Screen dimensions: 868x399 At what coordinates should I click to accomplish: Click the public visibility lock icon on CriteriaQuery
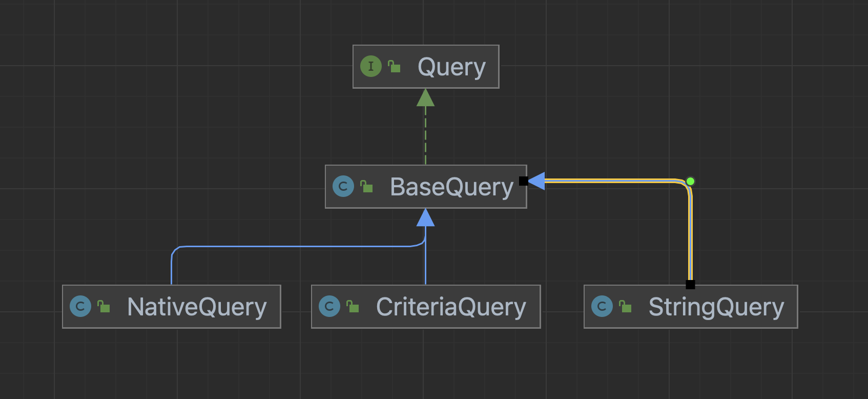tap(353, 306)
